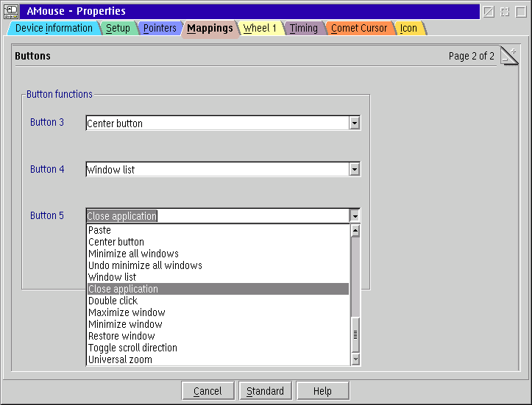This screenshot has height=405, width=532.
Task: Open Help with the Help button
Action: pos(323,391)
